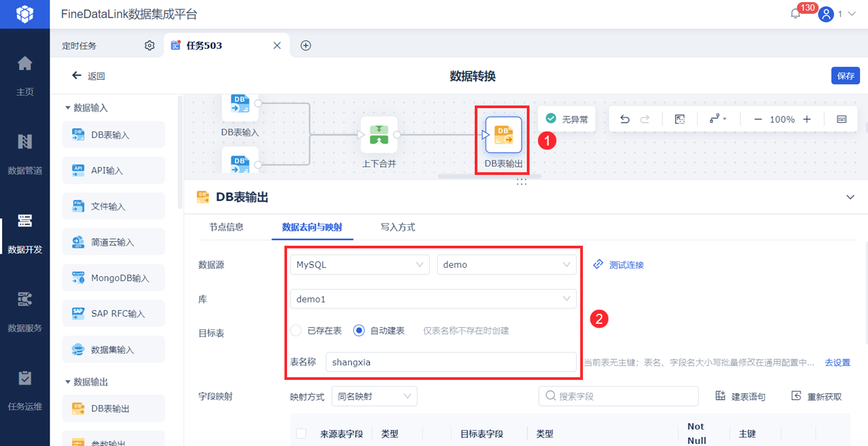The height and width of the screenshot is (446, 868).
Task: Open the layout mode dropdown in the canvas toolbar
Action: click(x=718, y=119)
